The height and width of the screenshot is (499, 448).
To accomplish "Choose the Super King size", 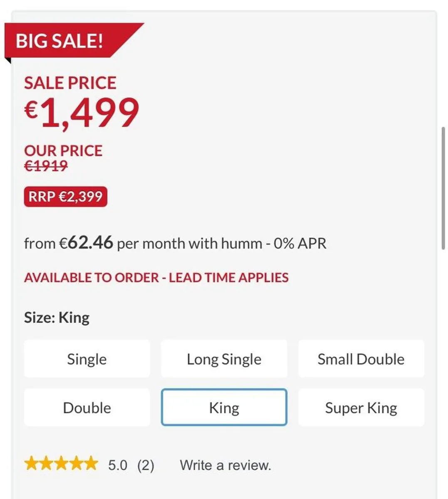I will (361, 408).
